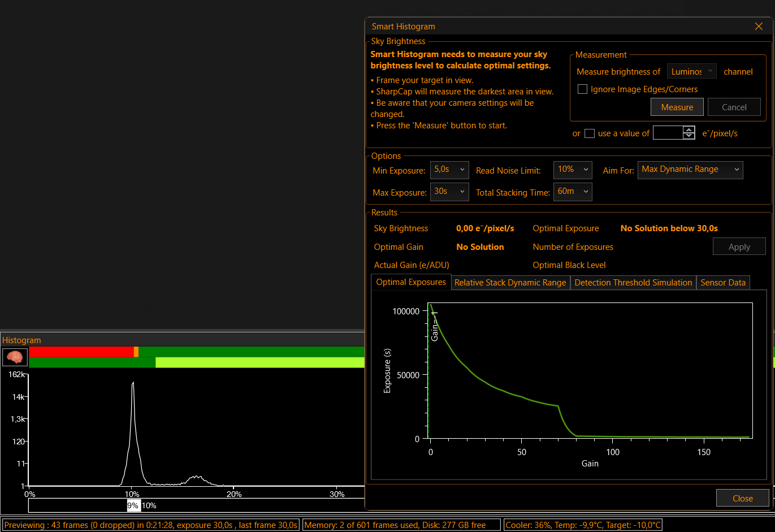The width and height of the screenshot is (775, 532).
Task: Open Smart Histogram via the brain icon
Action: pyautogui.click(x=15, y=357)
